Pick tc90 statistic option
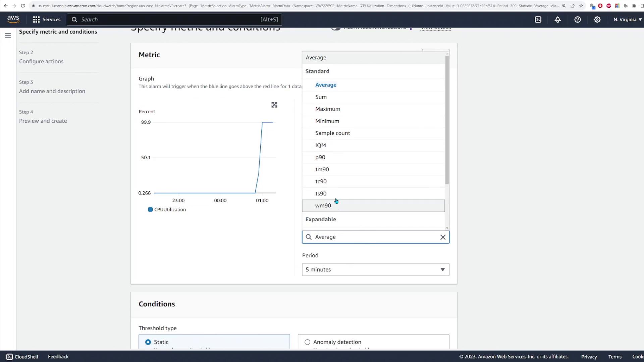Image resolution: width=644 pixels, height=362 pixels. click(x=373, y=181)
